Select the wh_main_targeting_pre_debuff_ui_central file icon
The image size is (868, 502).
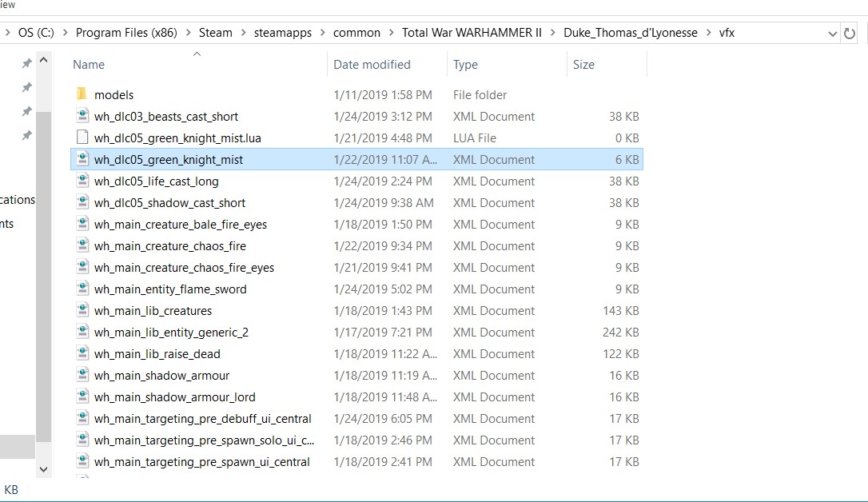[82, 418]
